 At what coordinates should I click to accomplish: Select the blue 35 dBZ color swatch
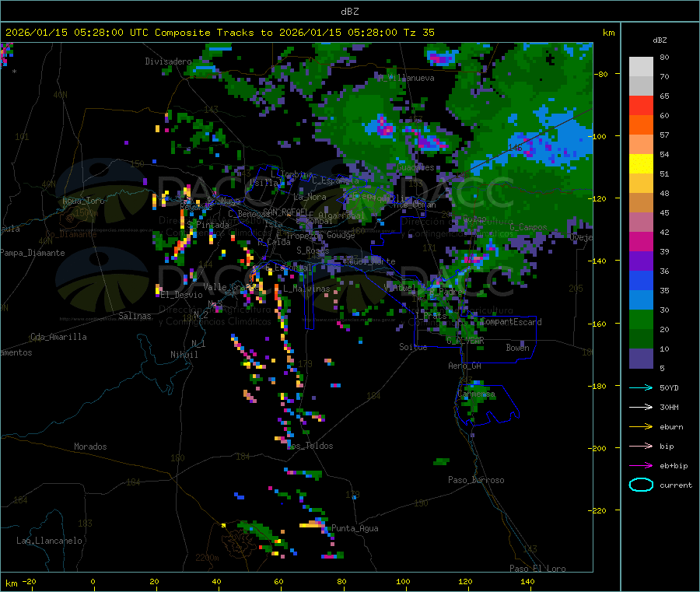(x=641, y=280)
